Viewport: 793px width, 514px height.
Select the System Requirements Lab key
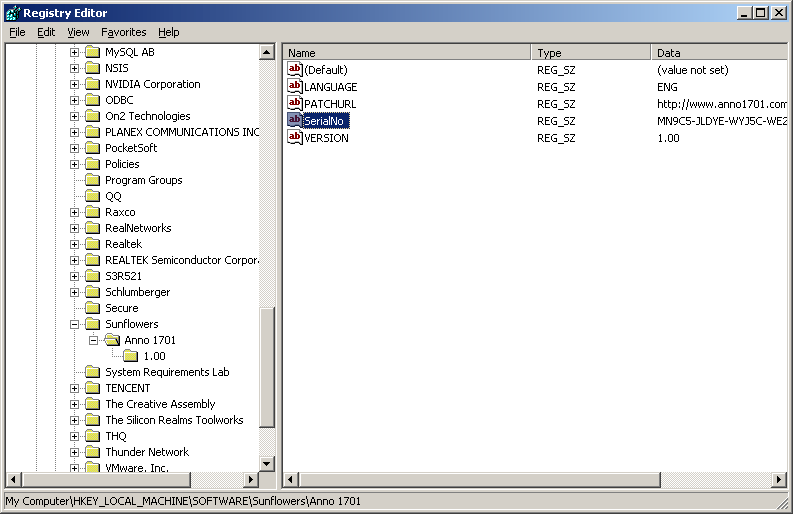coord(167,372)
